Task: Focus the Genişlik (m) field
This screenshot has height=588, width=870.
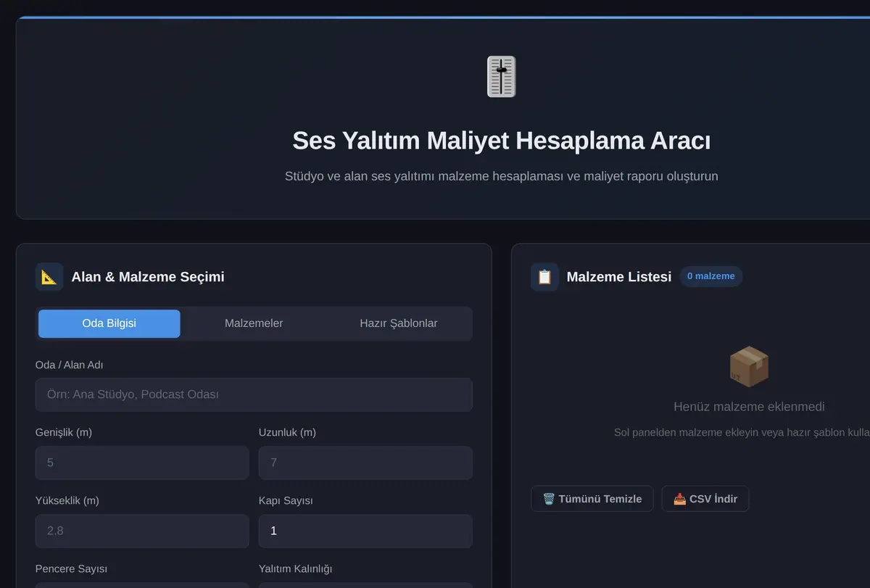Action: (142, 463)
